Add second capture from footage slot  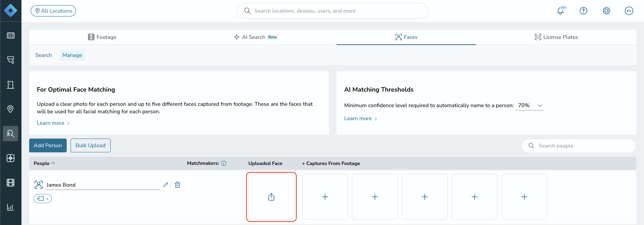pyautogui.click(x=375, y=197)
